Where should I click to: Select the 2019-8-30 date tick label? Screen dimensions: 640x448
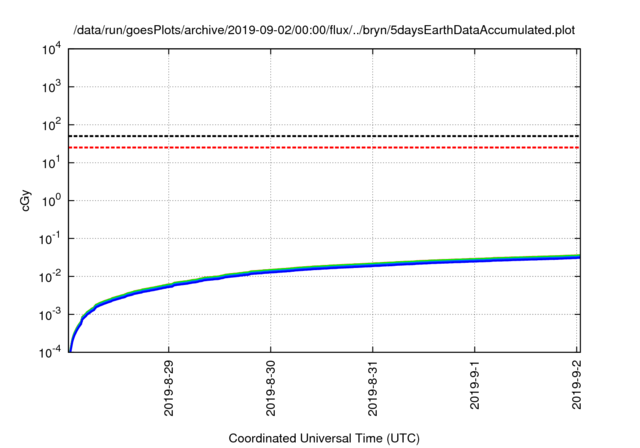point(271,388)
